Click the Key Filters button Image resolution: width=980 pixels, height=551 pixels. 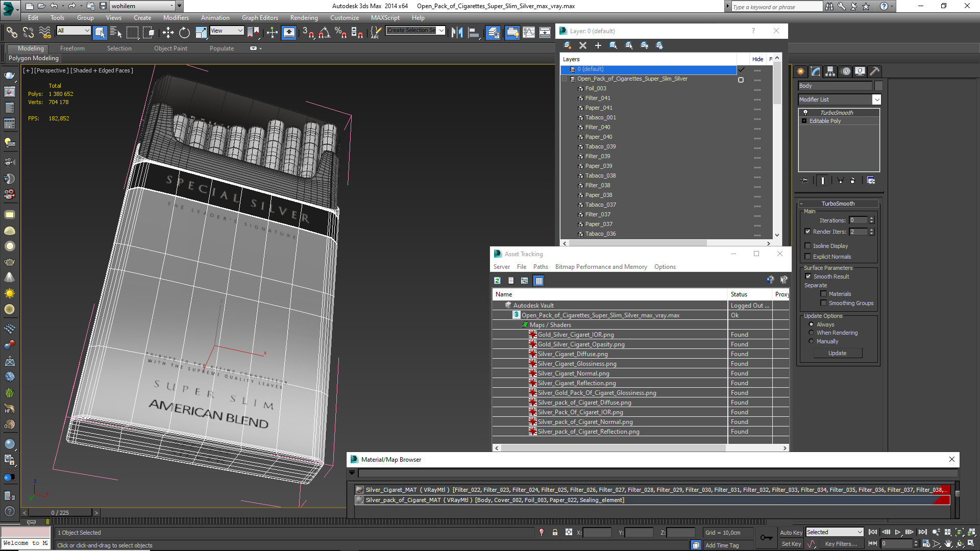pyautogui.click(x=841, y=544)
